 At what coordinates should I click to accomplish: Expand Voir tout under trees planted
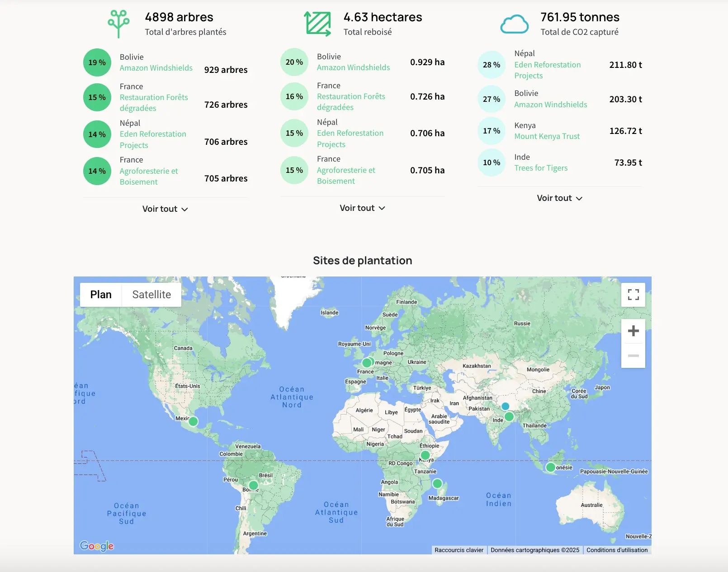tap(165, 209)
